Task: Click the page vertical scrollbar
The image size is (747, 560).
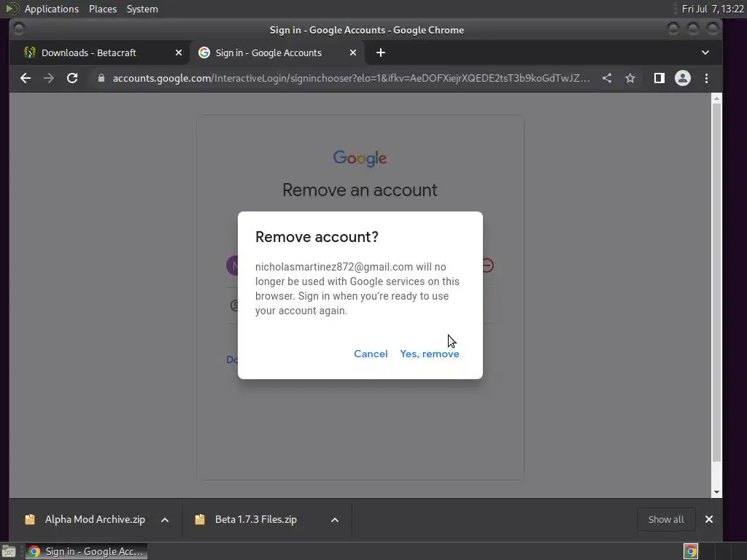Action: pos(716,281)
